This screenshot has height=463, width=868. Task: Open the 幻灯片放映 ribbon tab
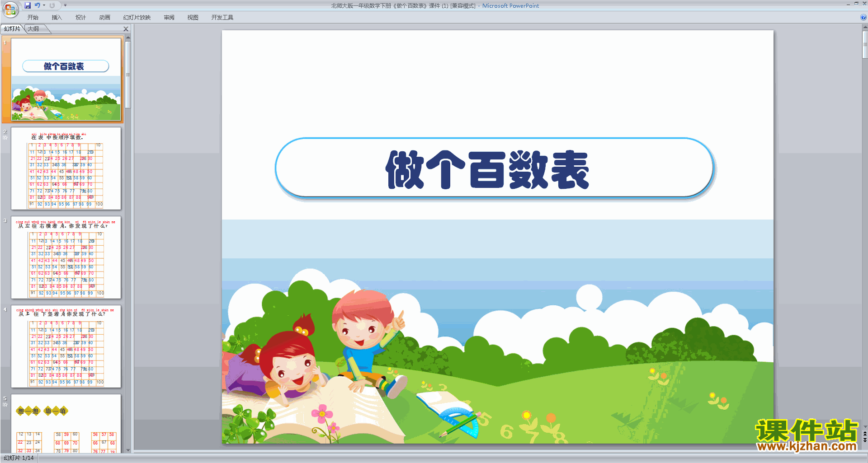click(x=137, y=18)
